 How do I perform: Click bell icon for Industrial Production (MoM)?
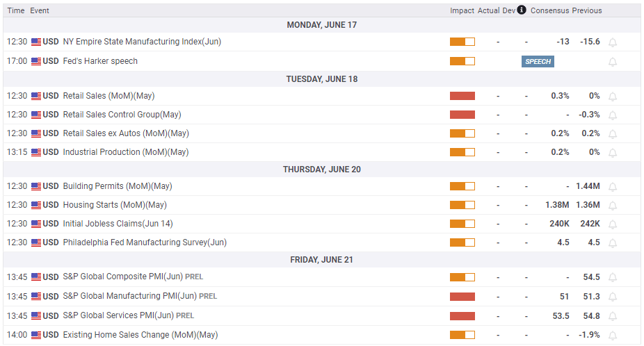[613, 153]
